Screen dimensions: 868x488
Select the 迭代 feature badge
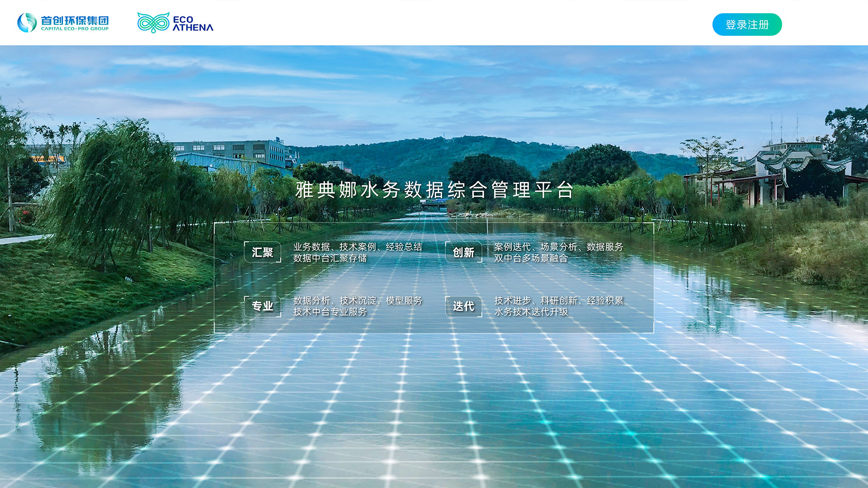click(463, 306)
